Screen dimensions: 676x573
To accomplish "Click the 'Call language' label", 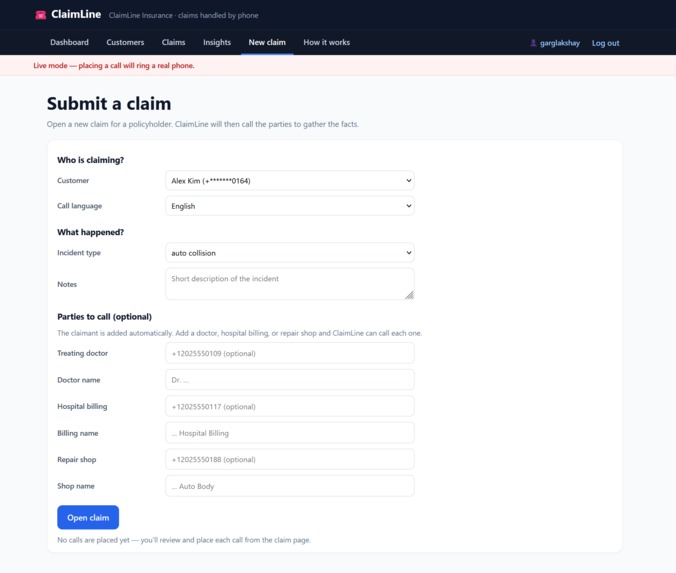I will (x=80, y=206).
